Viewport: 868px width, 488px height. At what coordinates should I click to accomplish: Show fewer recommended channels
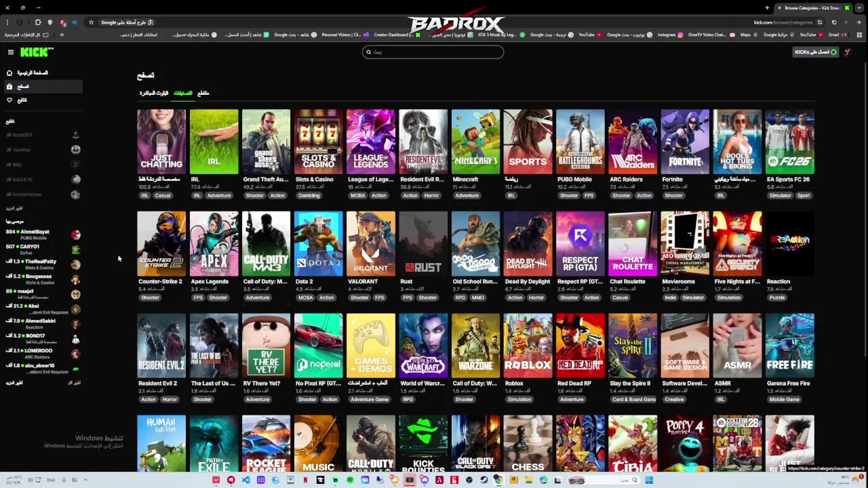pos(74,383)
